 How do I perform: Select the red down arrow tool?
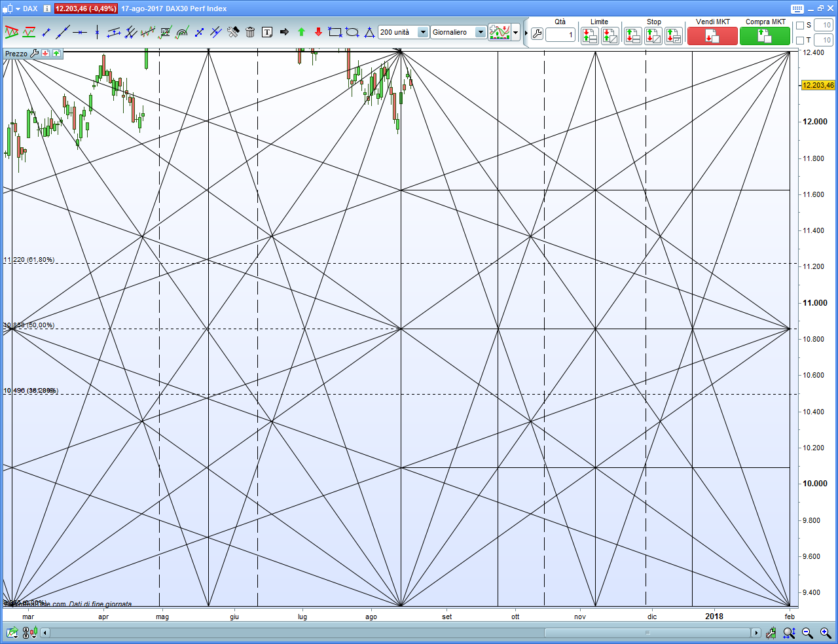pos(318,32)
